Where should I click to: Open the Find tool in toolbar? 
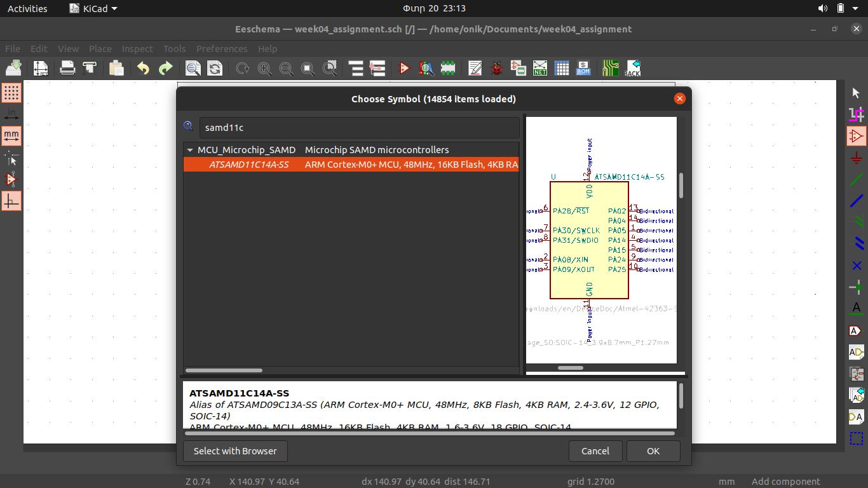[x=193, y=68]
